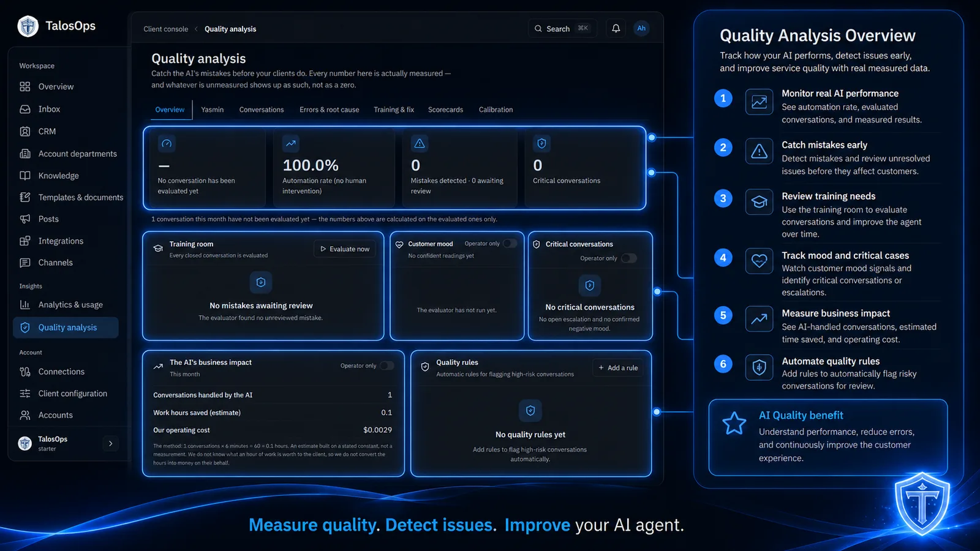Click Track mood and critical cases heading
Screen dimensions: 980x551
(845, 256)
